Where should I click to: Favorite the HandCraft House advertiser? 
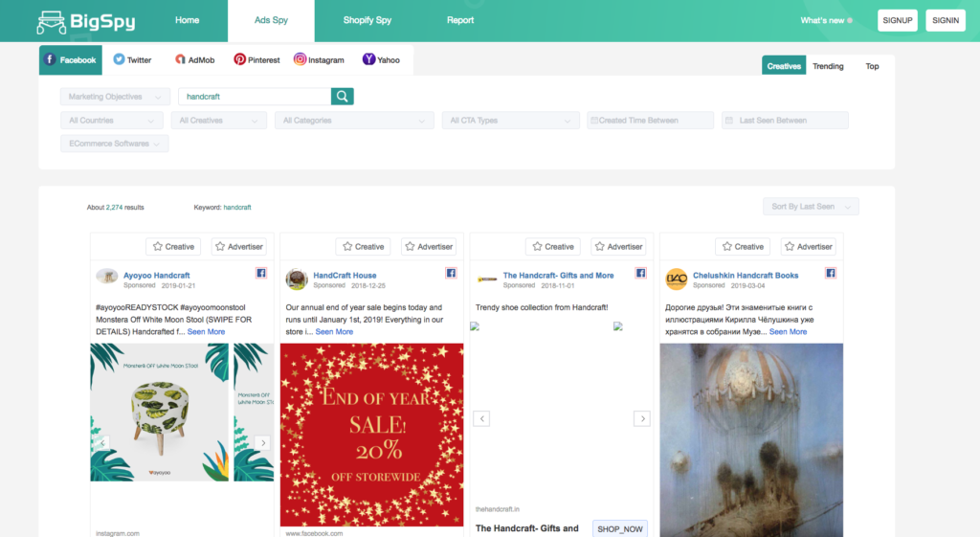429,246
